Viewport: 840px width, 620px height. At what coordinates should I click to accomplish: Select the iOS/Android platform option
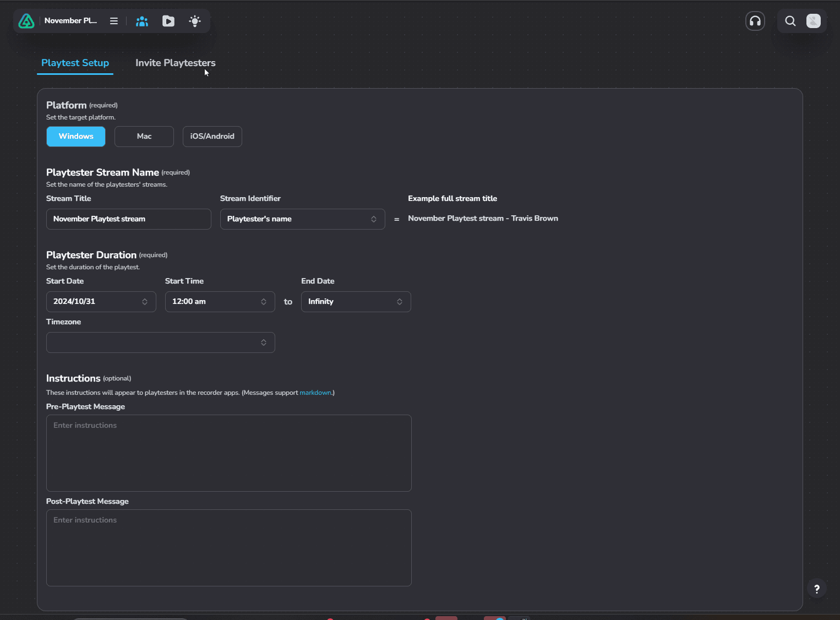pyautogui.click(x=212, y=137)
